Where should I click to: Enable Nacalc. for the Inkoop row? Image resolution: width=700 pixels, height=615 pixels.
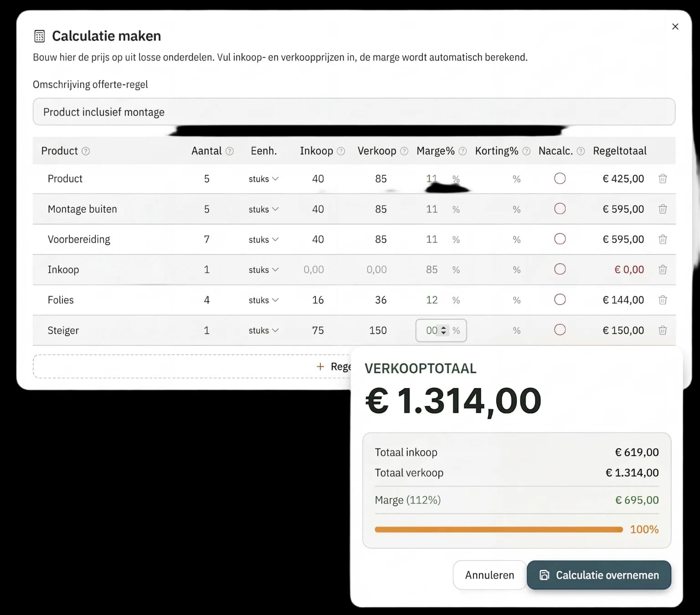[x=560, y=269]
